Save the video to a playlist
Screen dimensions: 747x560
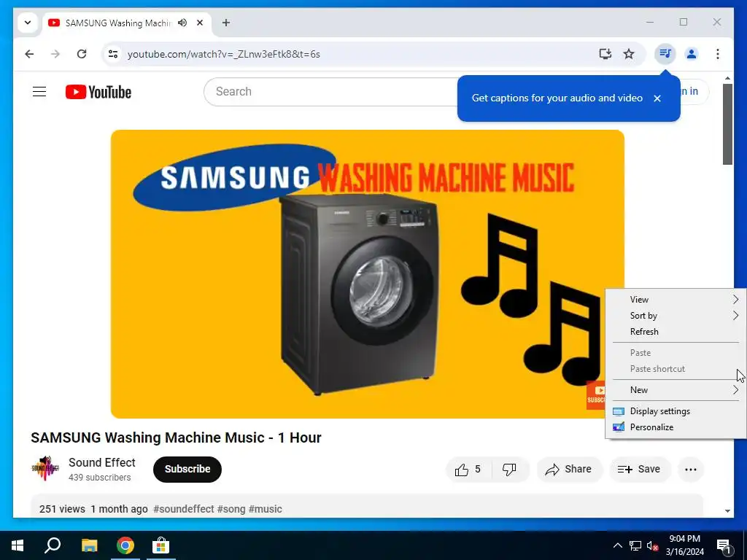coord(639,470)
